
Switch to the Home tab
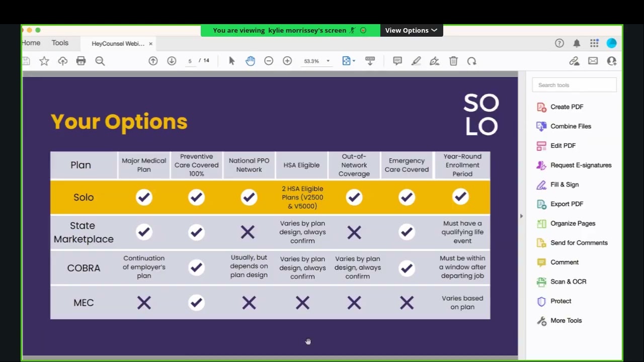(x=31, y=43)
